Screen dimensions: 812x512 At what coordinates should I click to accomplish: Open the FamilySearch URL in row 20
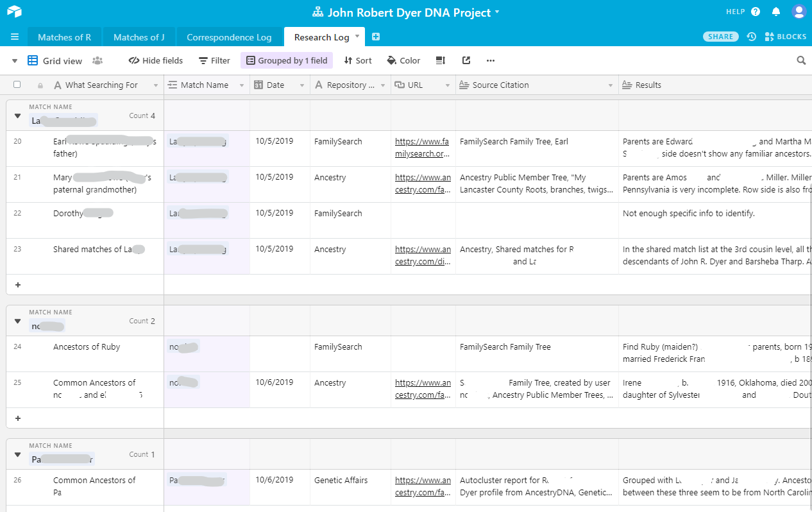click(x=422, y=148)
